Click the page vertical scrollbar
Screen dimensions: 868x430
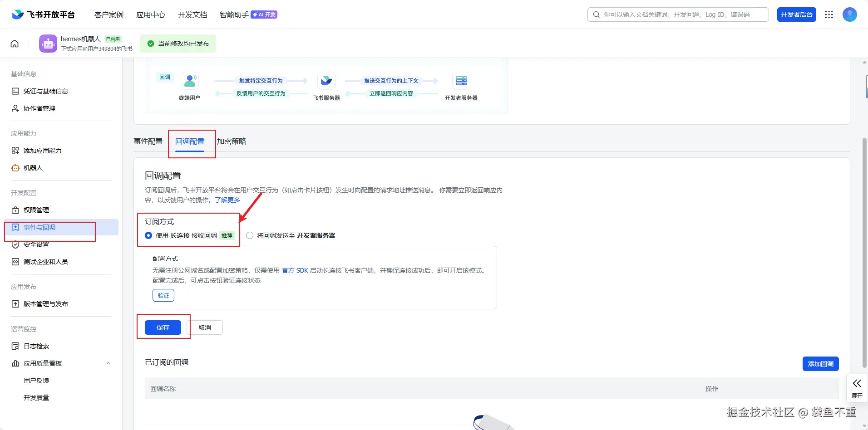(x=864, y=252)
